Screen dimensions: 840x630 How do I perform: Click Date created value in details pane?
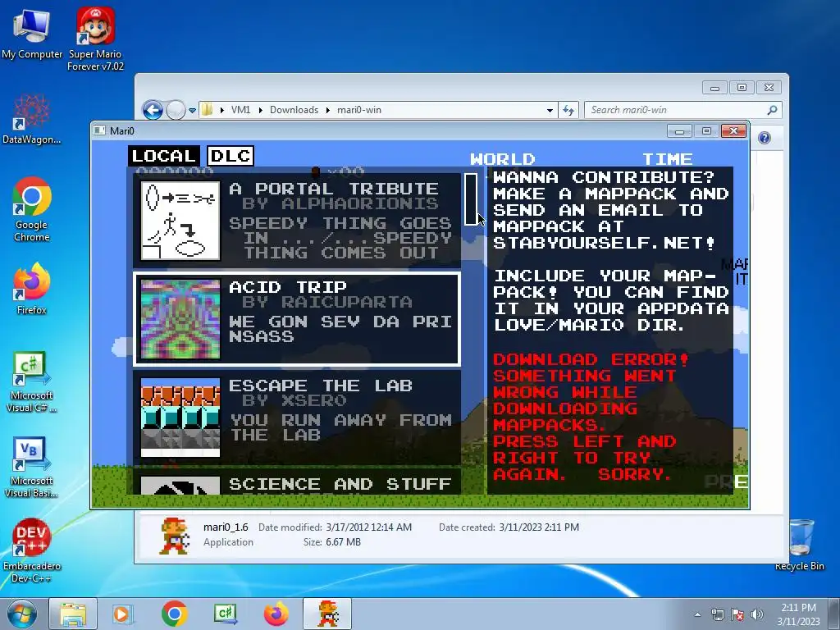(539, 527)
